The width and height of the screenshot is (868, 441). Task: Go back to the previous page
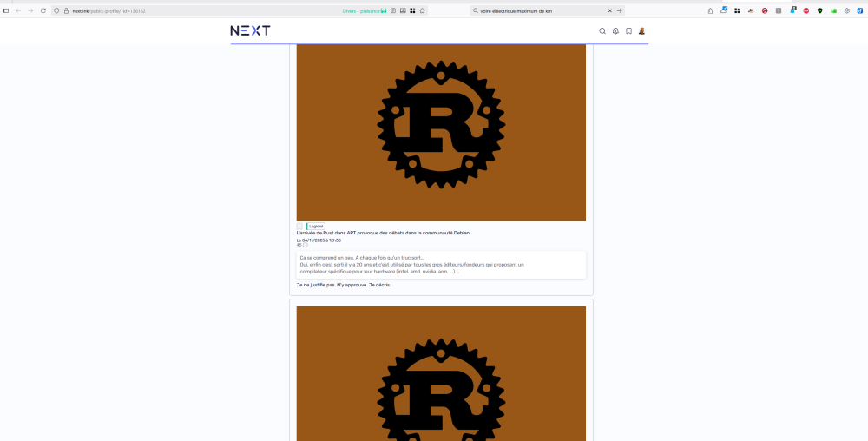click(x=18, y=10)
